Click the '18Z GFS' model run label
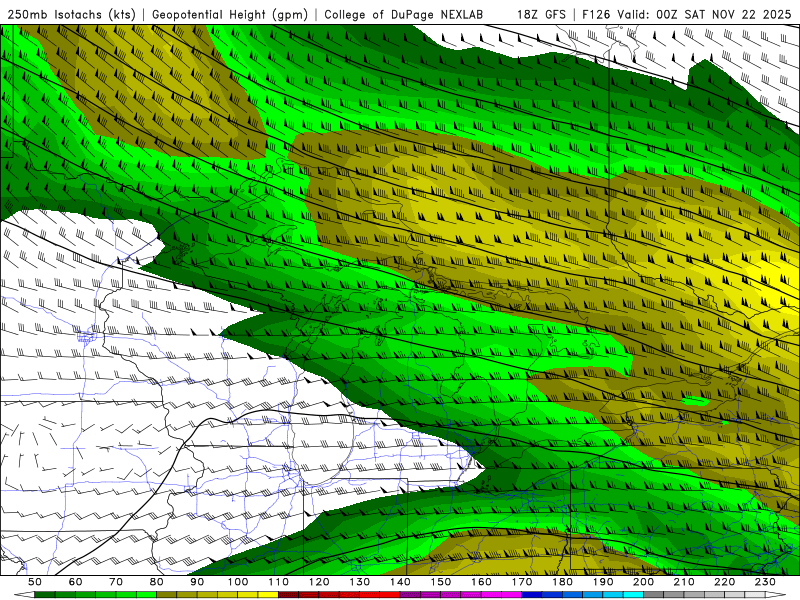The height and width of the screenshot is (600, 800). click(x=541, y=15)
